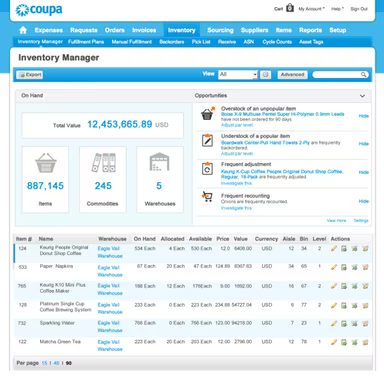Click the 887,145 items count
This screenshot has height=388, width=384.
(x=45, y=186)
